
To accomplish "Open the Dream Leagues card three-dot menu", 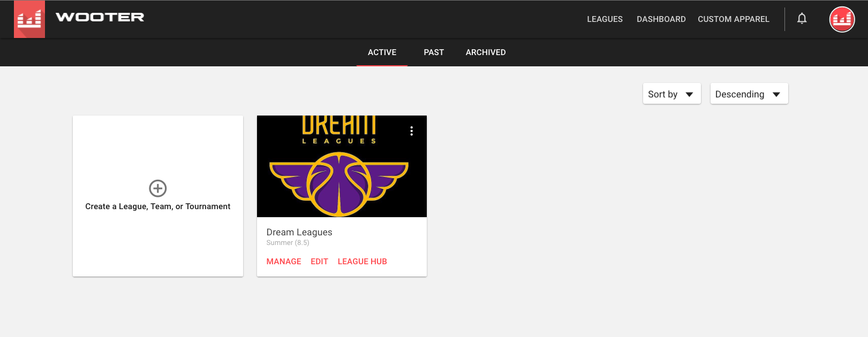I will 411,131.
